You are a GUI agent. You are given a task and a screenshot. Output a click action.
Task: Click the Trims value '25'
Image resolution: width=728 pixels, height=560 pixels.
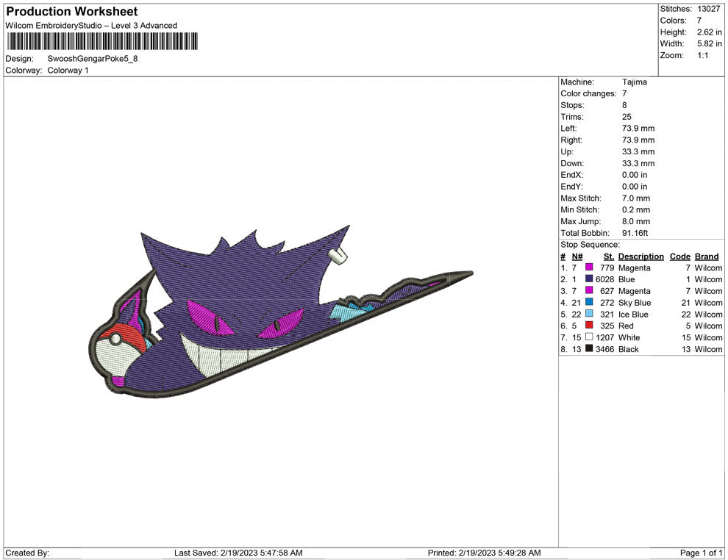[627, 117]
